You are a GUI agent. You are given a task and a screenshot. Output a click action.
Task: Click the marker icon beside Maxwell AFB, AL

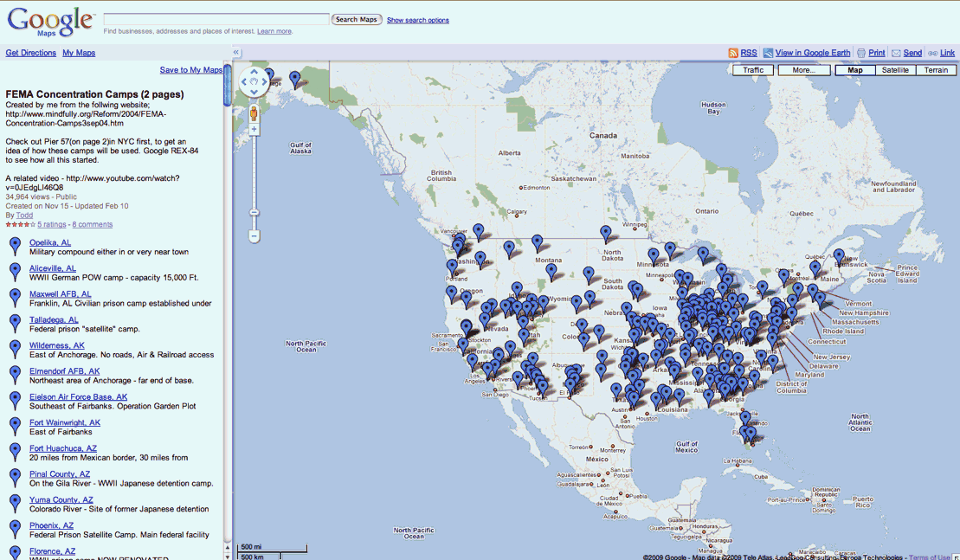16,298
